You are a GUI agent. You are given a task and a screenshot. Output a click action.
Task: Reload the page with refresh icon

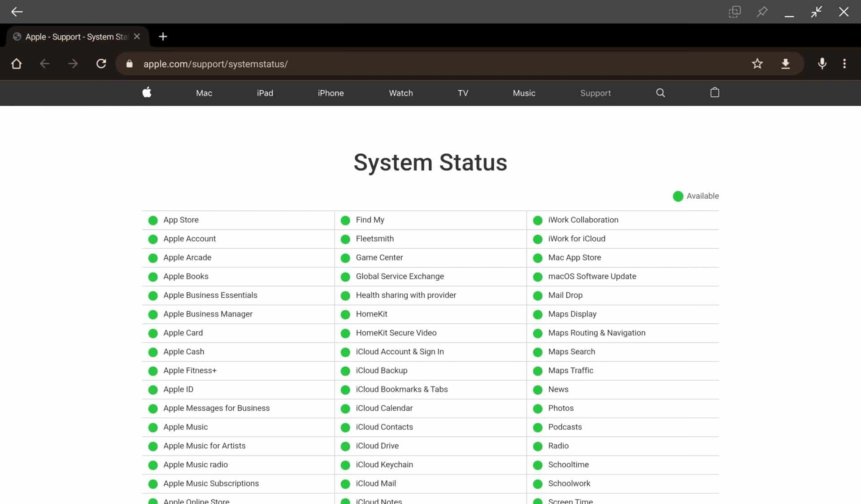click(x=101, y=64)
